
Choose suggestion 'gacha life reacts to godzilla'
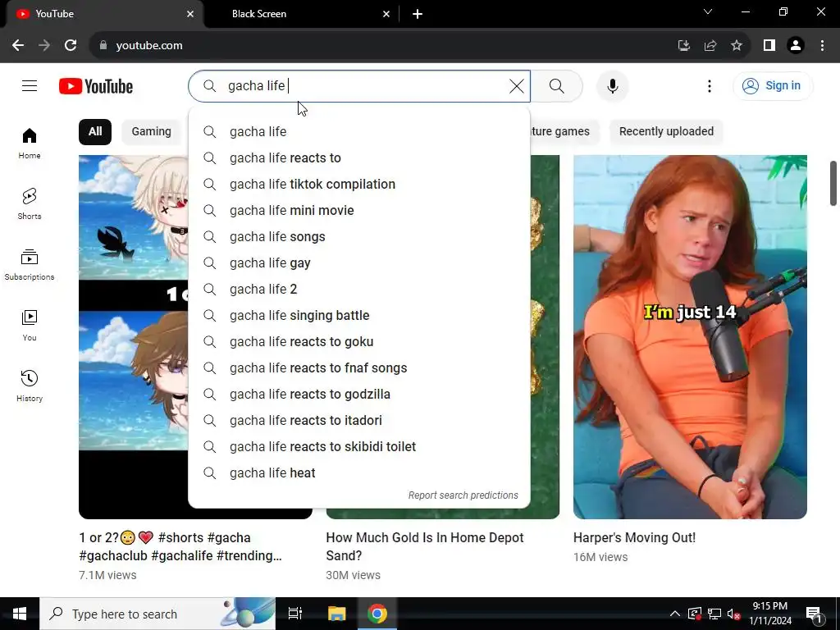click(x=359, y=395)
